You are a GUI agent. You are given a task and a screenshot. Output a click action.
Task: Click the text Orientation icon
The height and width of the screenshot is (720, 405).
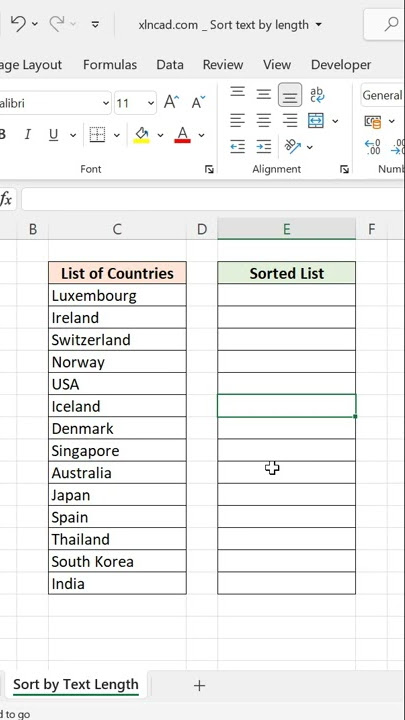[x=292, y=146]
